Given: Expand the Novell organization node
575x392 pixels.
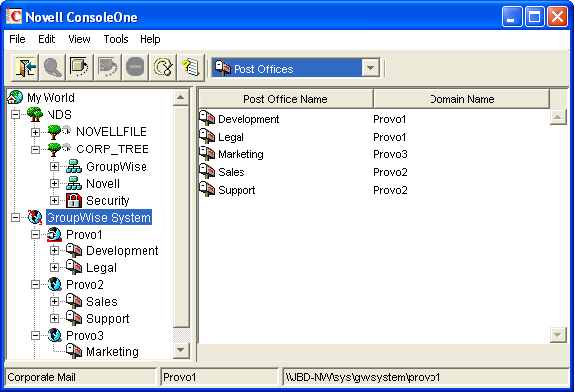Looking at the screenshot, I should 54,183.
